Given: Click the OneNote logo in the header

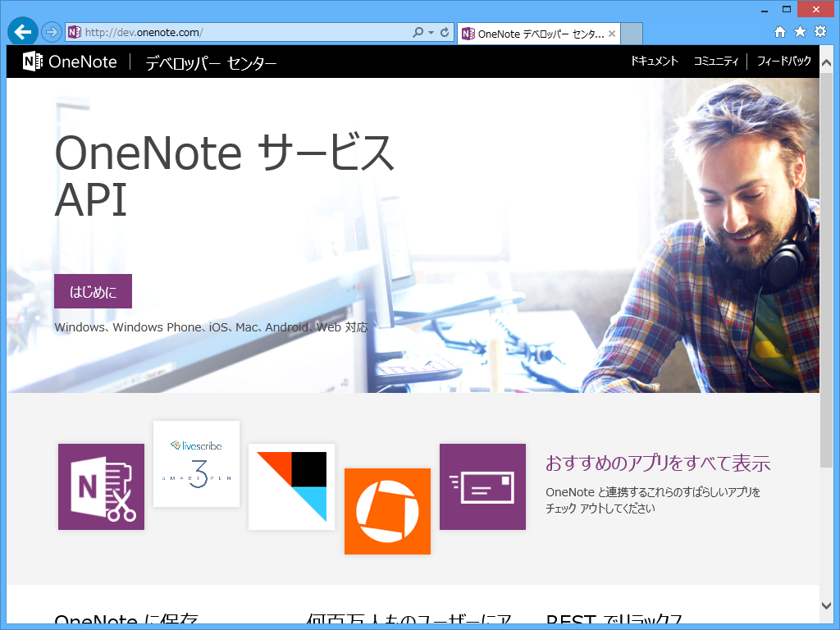Looking at the screenshot, I should point(70,61).
